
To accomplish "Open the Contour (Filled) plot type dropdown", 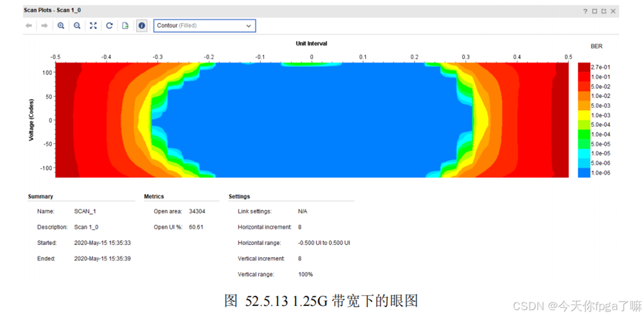I will [205, 25].
